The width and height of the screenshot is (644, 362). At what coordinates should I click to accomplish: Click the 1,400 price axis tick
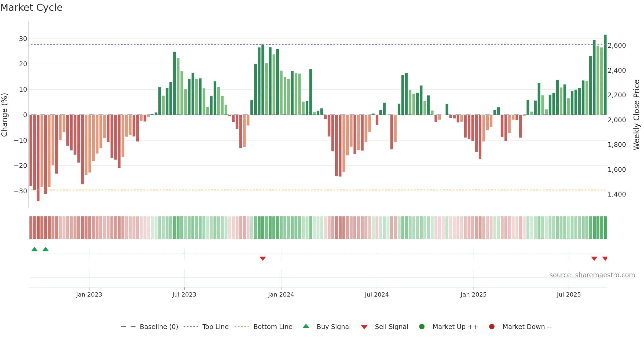pyautogui.click(x=617, y=194)
